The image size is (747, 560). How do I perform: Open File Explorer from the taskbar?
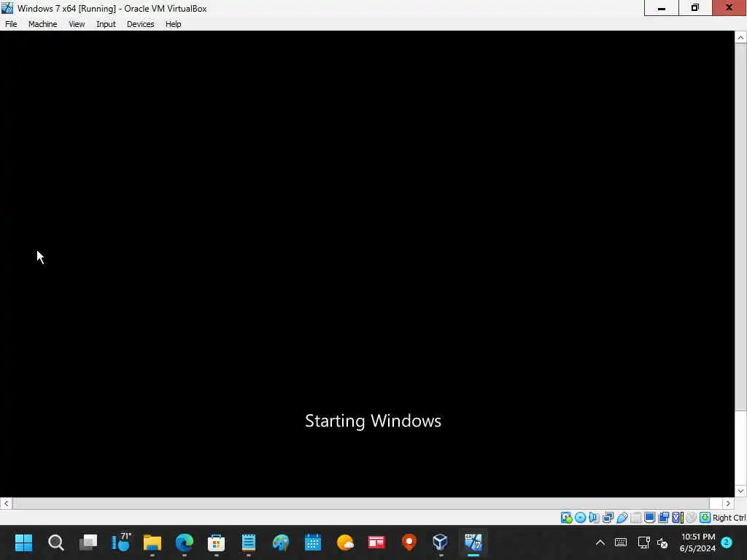tap(152, 542)
